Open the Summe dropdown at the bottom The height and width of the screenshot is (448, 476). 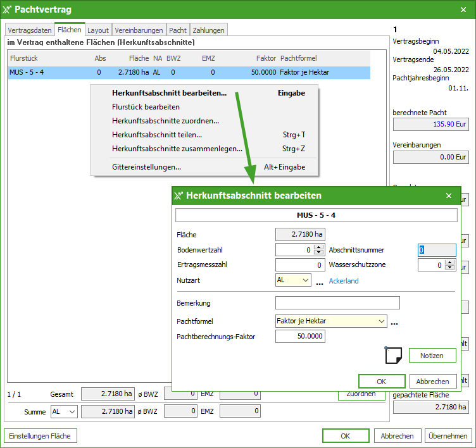(x=72, y=411)
